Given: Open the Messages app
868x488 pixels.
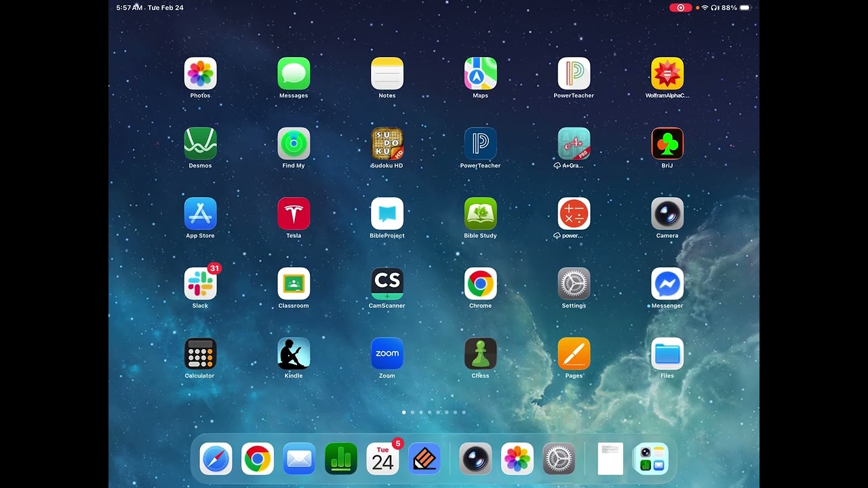Looking at the screenshot, I should coord(294,74).
